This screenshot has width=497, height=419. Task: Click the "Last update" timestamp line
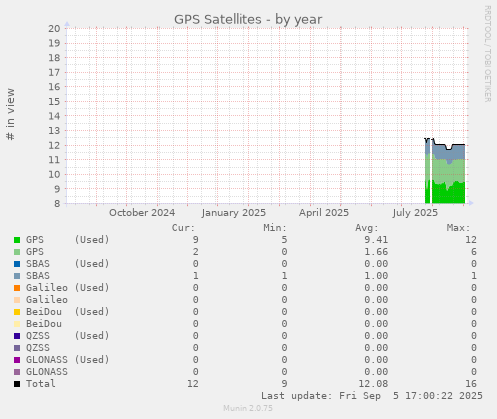[372, 396]
